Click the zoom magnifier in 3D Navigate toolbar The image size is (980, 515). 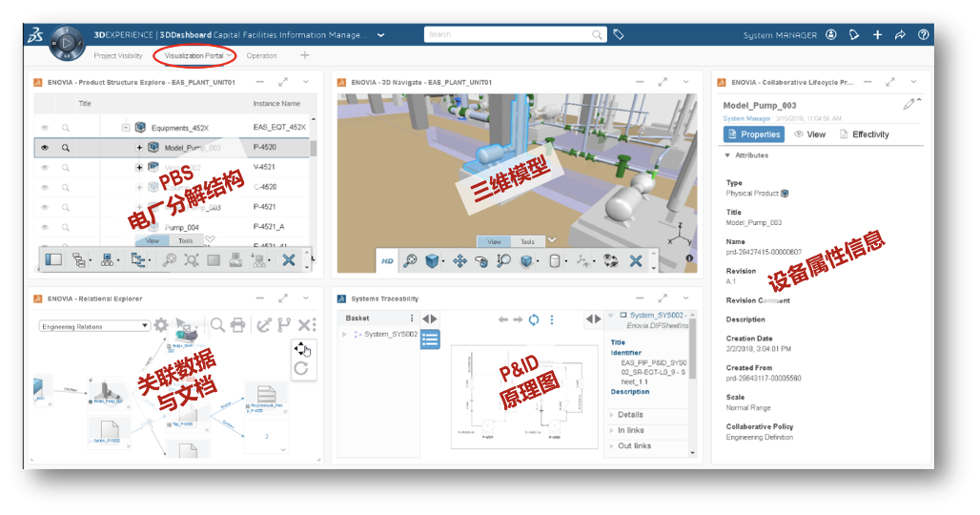[x=410, y=260]
